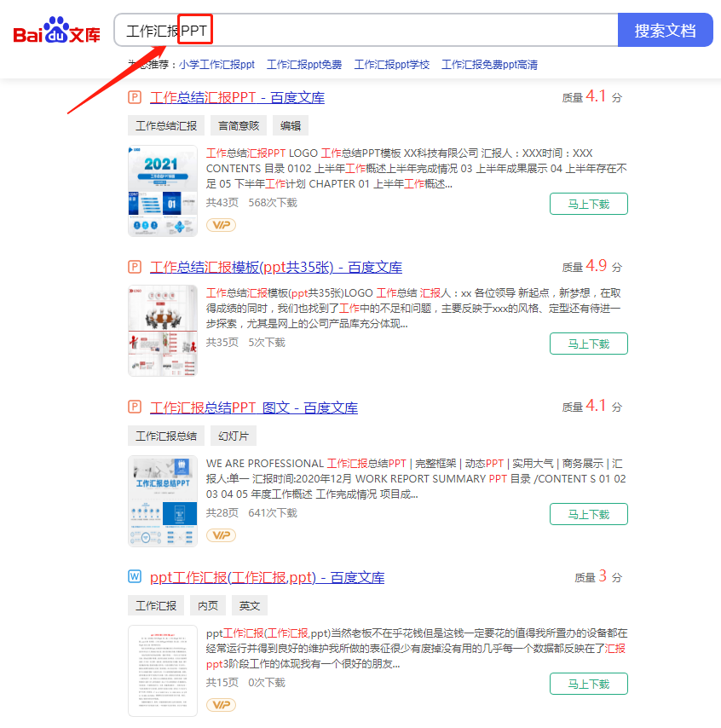Click 马上下载 for the 35-page document
Screen dimensions: 721x728
(589, 344)
